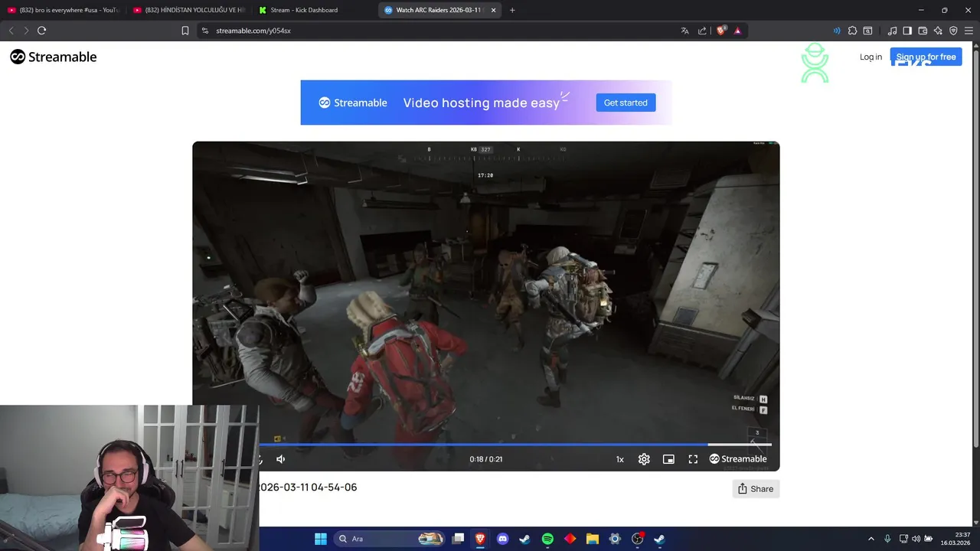Open the Brave Wallet icon

[x=923, y=31]
